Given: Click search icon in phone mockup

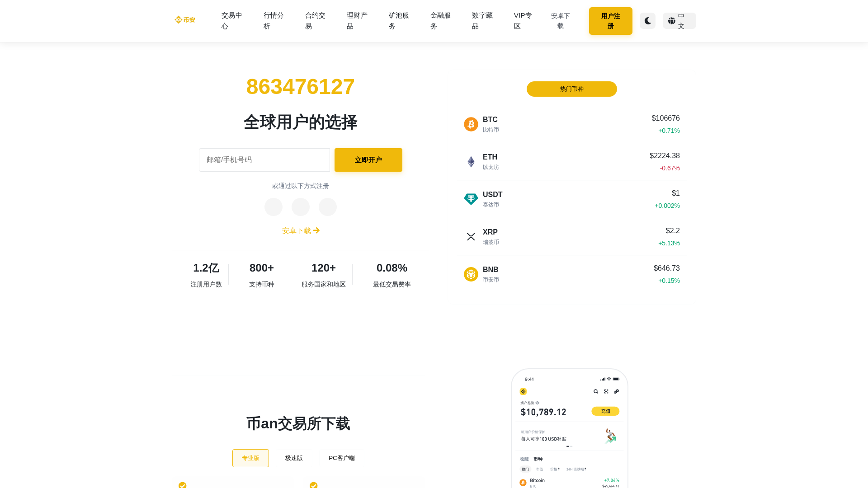Looking at the screenshot, I should 596,391.
